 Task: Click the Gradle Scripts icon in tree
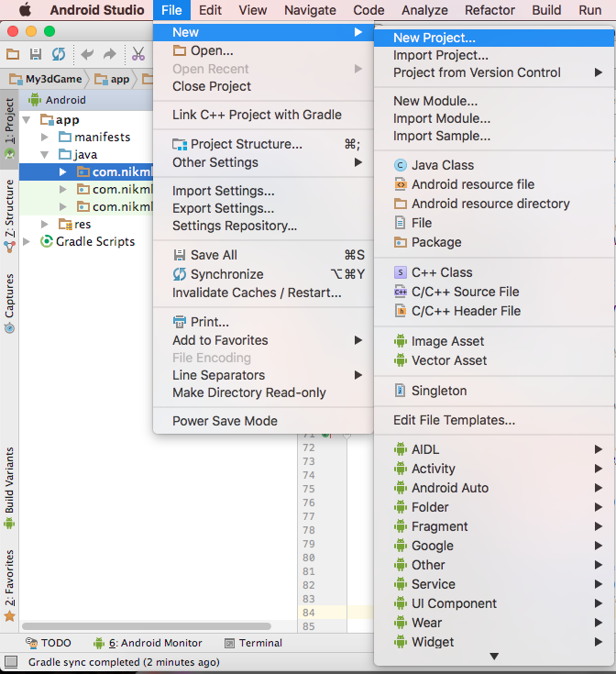(x=47, y=241)
